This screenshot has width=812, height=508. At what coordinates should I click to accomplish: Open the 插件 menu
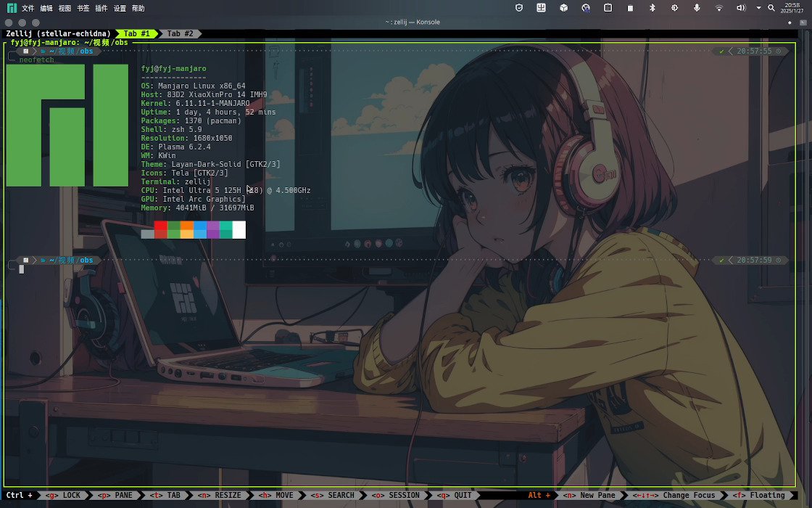pos(101,8)
